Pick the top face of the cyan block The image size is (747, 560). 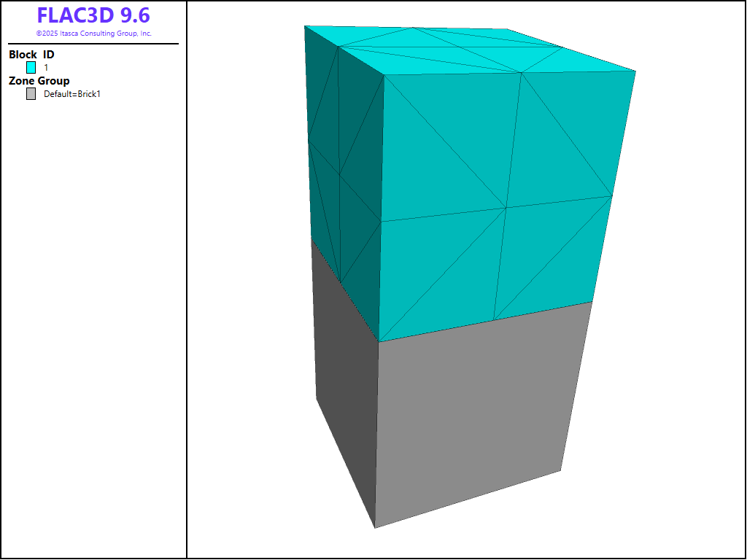click(467, 51)
